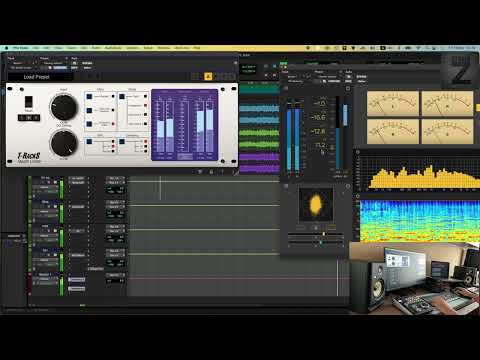This screenshot has height=360, width=480.
Task: Click the Output knob on T-RackS
Action: pyautogui.click(x=63, y=143)
